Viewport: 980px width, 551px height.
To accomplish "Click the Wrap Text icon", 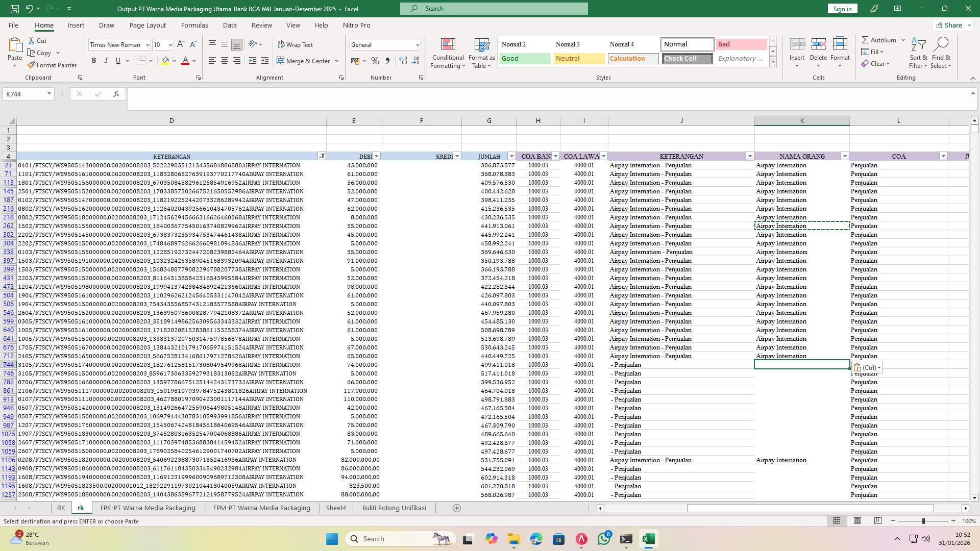I will (296, 44).
